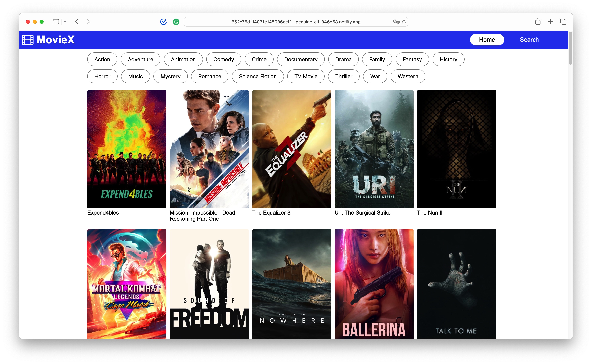
Task: Click the blue checkmark extension icon
Action: 163,22
